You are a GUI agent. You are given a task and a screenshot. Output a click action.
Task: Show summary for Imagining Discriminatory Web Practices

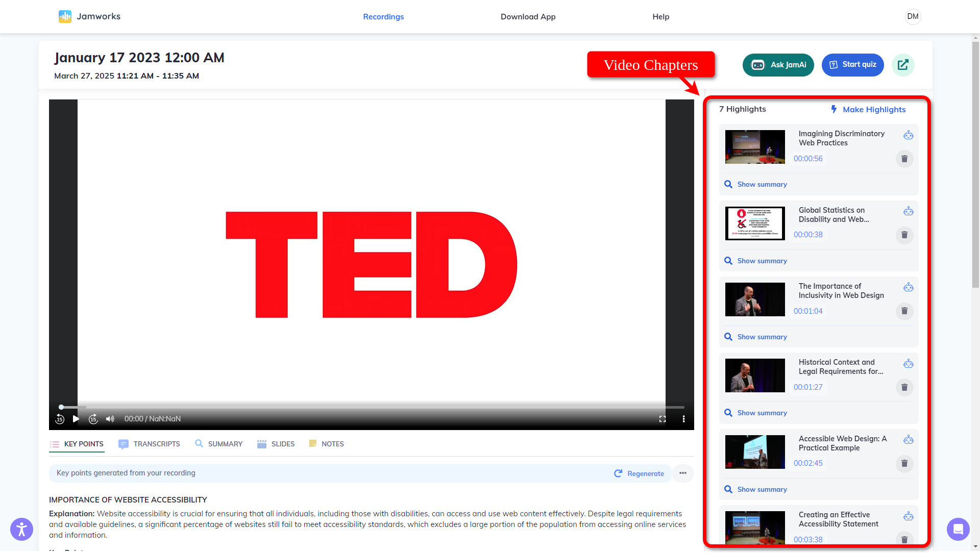coord(755,184)
